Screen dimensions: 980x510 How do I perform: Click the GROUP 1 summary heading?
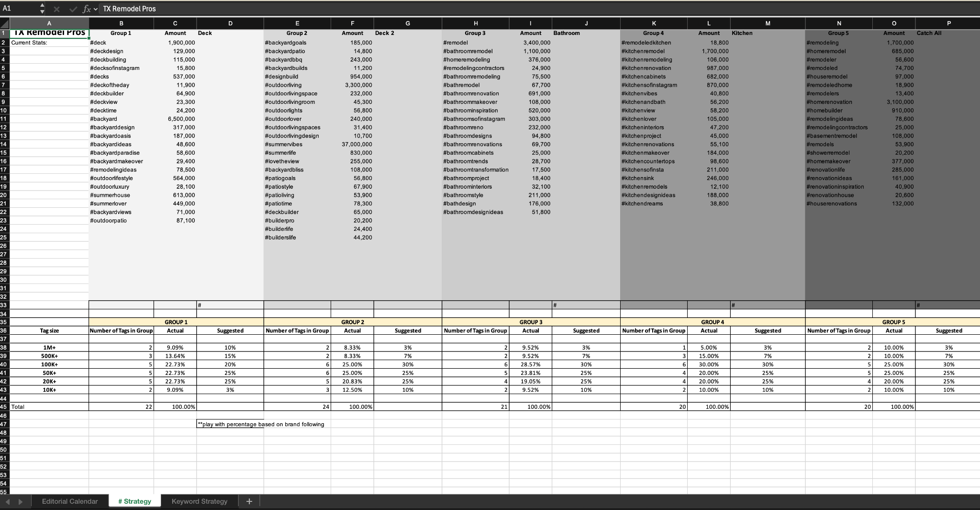[x=176, y=322]
